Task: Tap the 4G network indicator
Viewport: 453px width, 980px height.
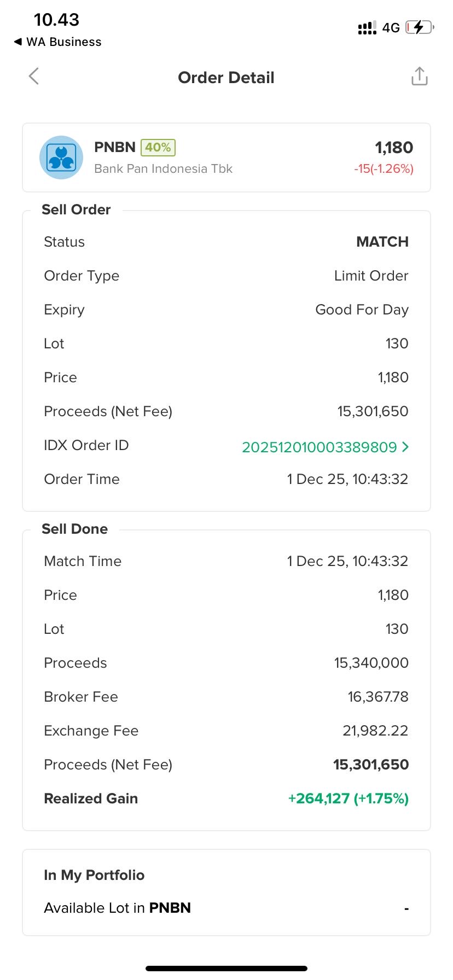Action: coord(391,28)
